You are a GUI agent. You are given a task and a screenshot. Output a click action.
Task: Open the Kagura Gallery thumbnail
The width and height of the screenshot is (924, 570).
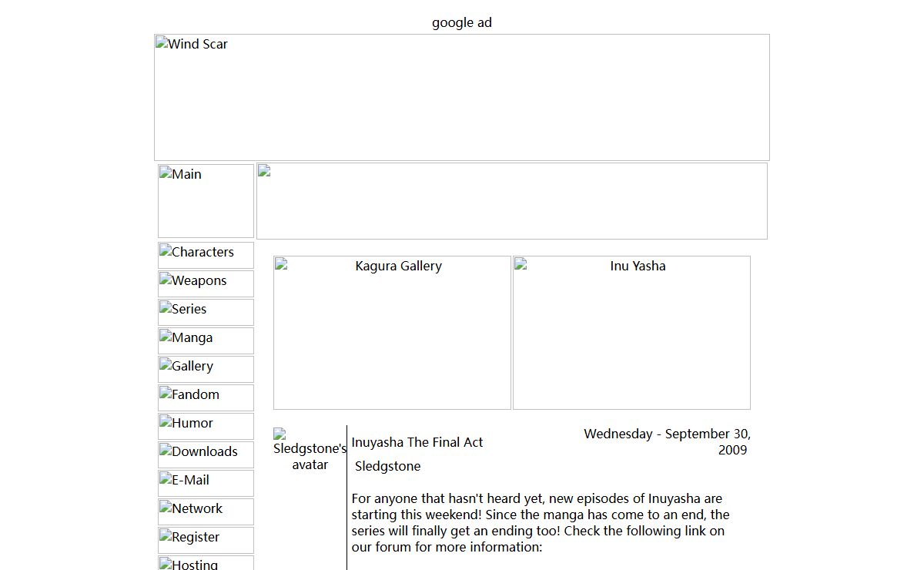392,333
